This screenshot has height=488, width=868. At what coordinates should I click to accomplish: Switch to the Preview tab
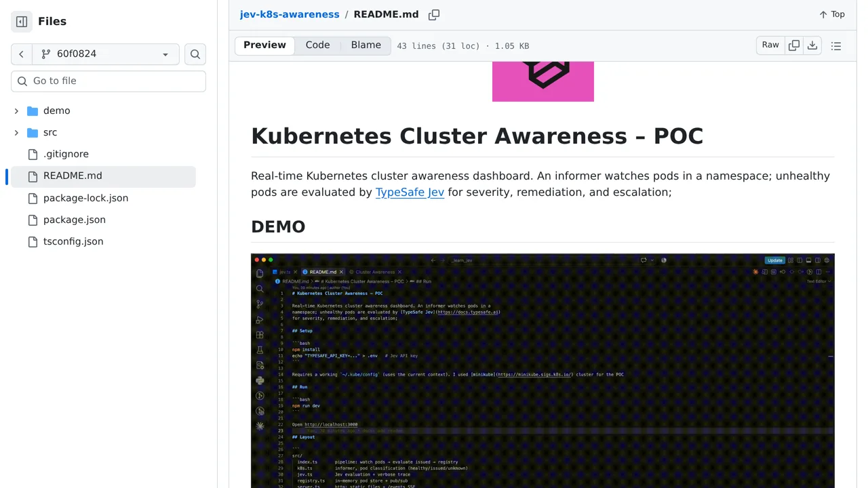pyautogui.click(x=264, y=45)
